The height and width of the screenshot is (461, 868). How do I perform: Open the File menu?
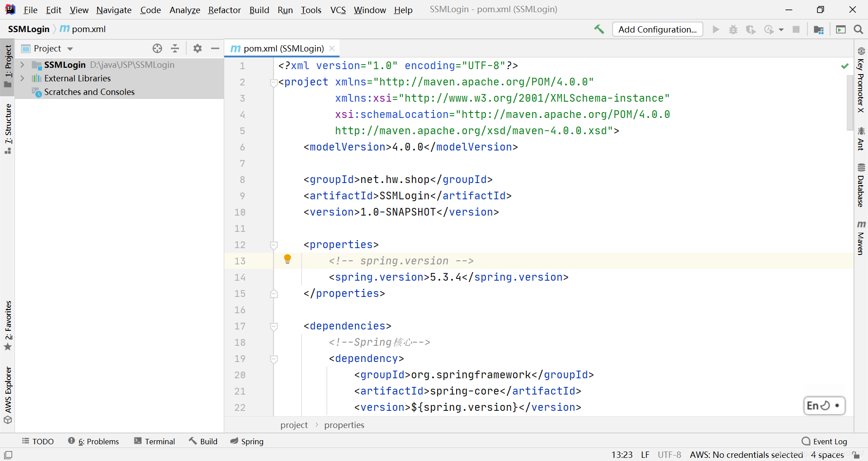(x=30, y=10)
